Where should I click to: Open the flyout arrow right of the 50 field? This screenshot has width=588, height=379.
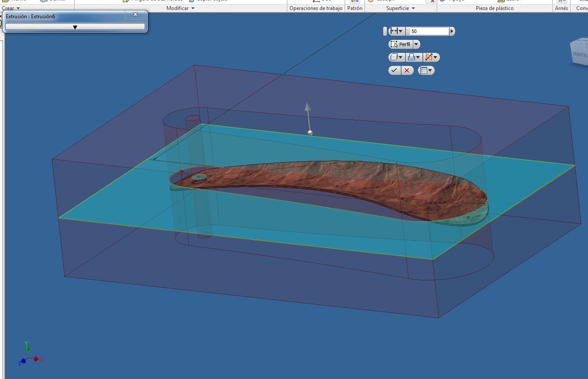[452, 31]
